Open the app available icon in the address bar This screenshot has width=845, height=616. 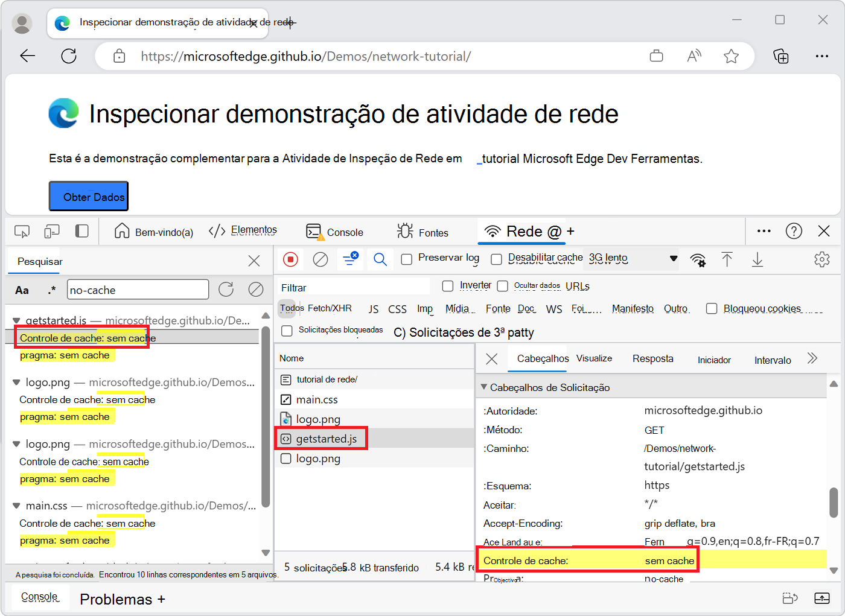click(656, 56)
